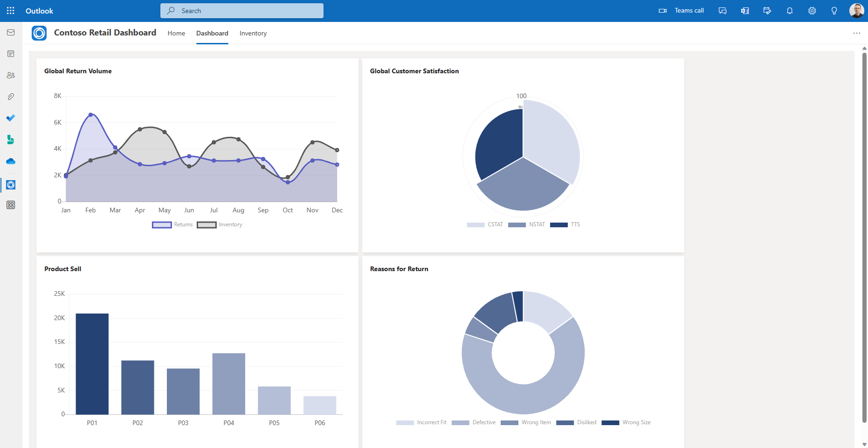The height and width of the screenshot is (448, 868).
Task: Click the Reasons for Return heading
Action: tap(399, 269)
